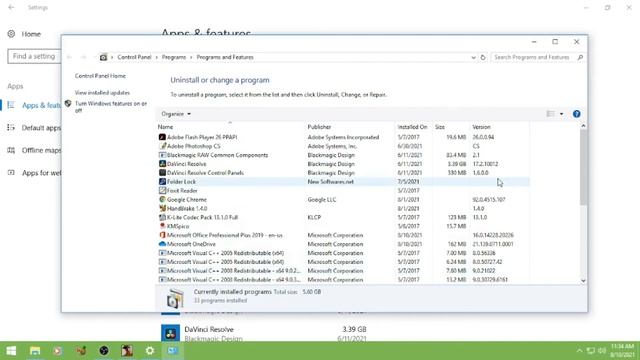Show hidden system tray icons

[x=579, y=351]
